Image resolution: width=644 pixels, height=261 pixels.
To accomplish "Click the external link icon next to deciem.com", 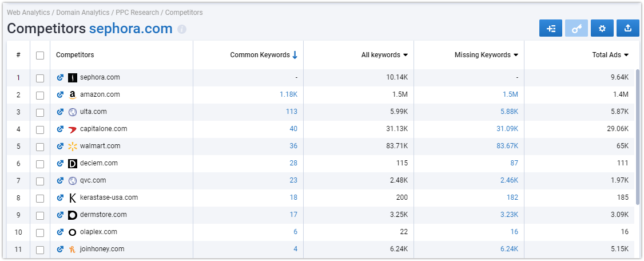I will pyautogui.click(x=61, y=163).
